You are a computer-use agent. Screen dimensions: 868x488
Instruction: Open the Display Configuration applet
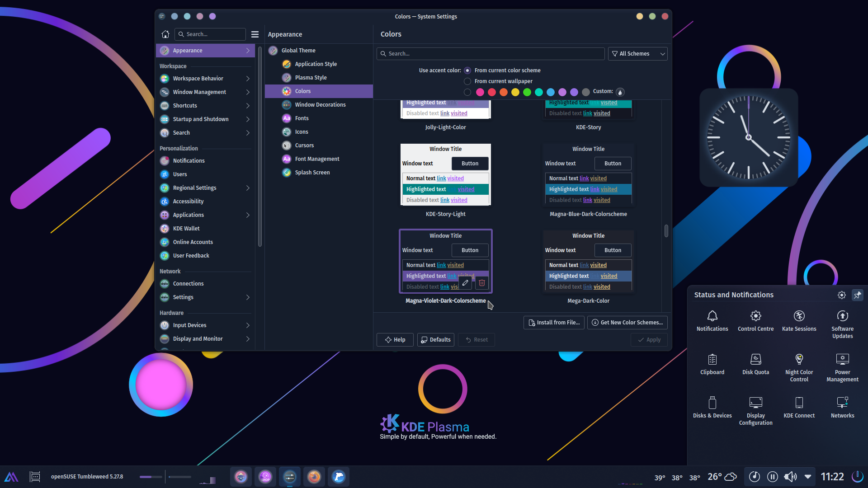(756, 411)
